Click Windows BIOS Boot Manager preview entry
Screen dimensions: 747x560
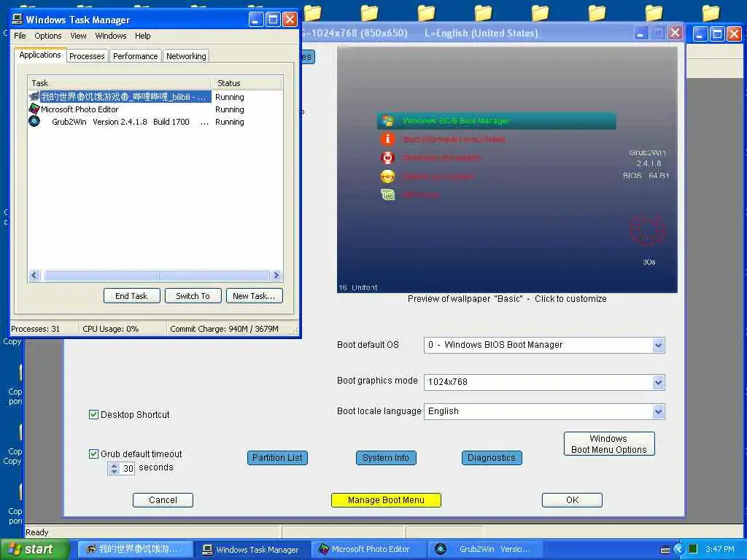496,121
